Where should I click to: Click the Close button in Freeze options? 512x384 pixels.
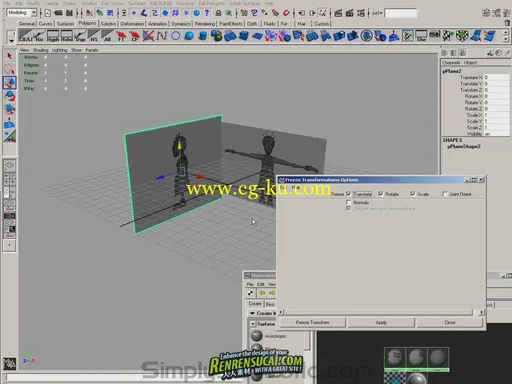click(x=450, y=322)
